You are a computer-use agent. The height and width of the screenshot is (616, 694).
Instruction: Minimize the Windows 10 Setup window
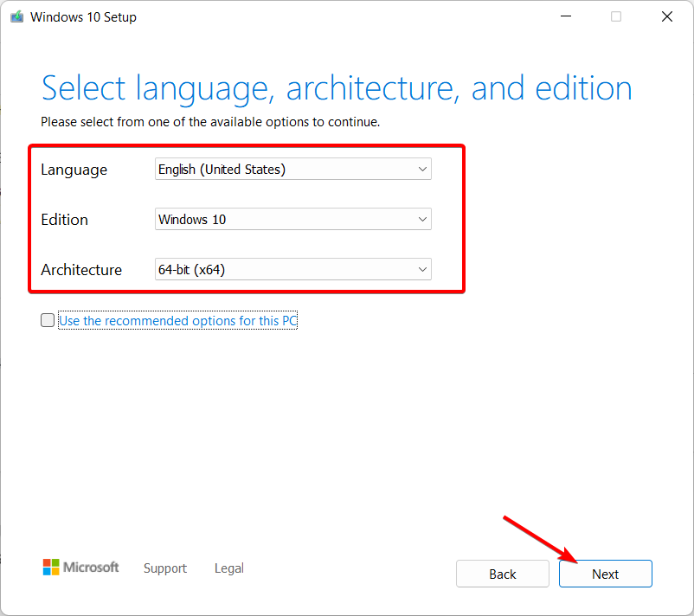coord(566,16)
